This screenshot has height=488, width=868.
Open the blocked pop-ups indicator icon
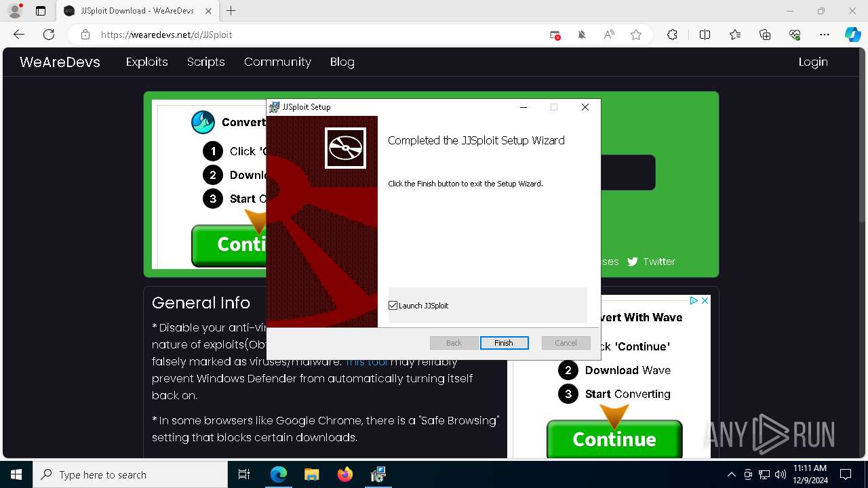coord(555,35)
